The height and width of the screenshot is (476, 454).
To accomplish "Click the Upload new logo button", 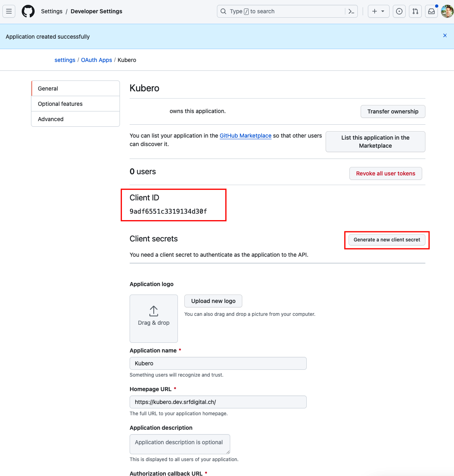I will tap(213, 301).
